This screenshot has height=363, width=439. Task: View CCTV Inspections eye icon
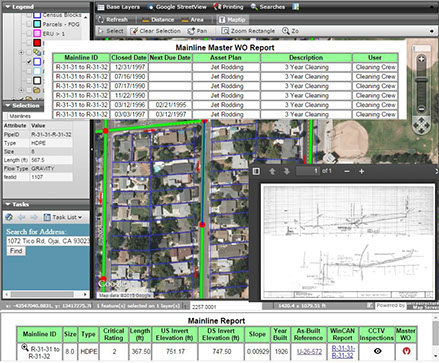point(377,351)
